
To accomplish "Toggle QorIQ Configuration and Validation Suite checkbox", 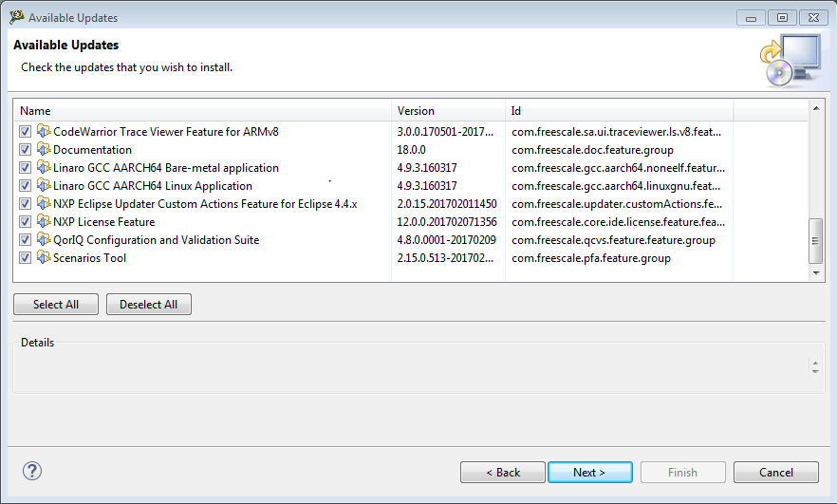I will (x=25, y=240).
